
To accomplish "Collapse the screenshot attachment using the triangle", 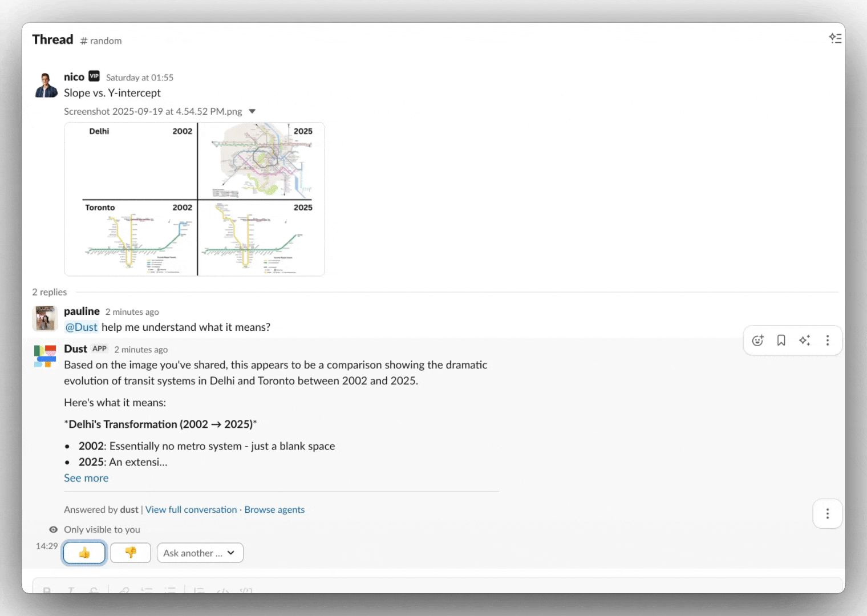I will pyautogui.click(x=252, y=111).
